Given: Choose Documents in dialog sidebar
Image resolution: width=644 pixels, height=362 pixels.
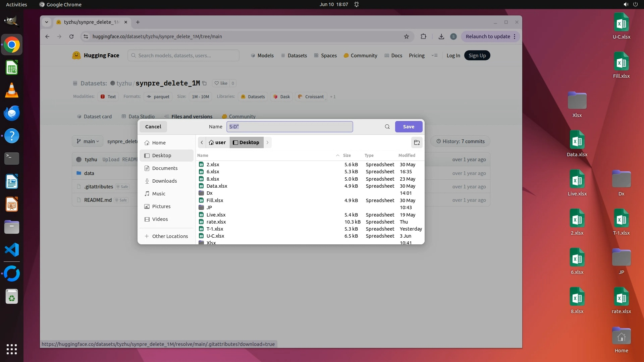Looking at the screenshot, I should pos(165,168).
